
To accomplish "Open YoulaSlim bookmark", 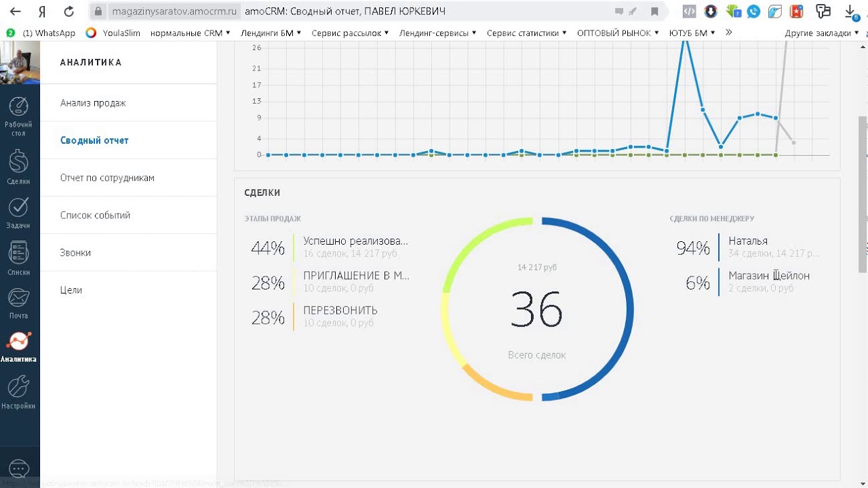I will (x=113, y=33).
